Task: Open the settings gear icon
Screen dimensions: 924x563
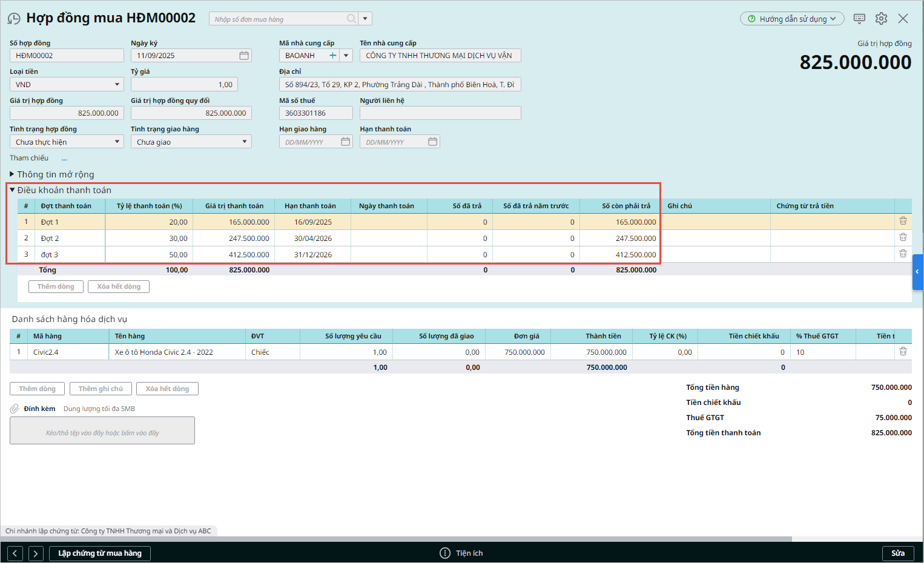Action: coord(881,18)
